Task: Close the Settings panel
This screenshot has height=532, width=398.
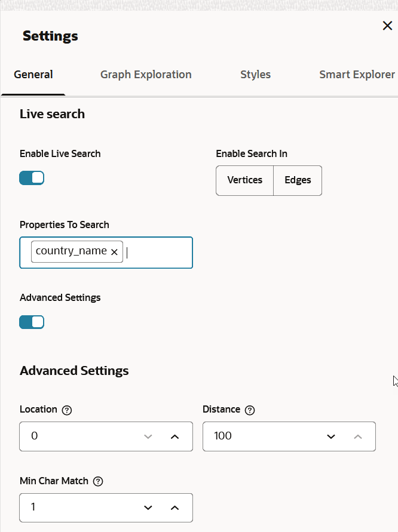Action: 387,26
